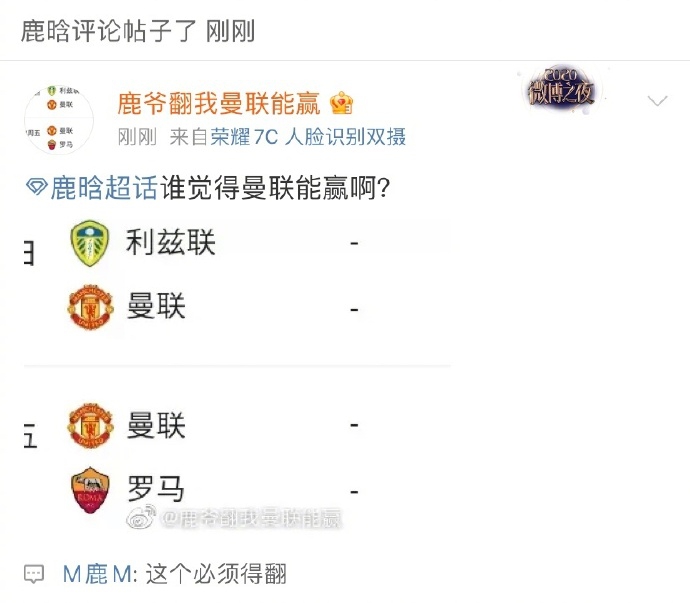Click the Leeds United club crest

point(90,244)
